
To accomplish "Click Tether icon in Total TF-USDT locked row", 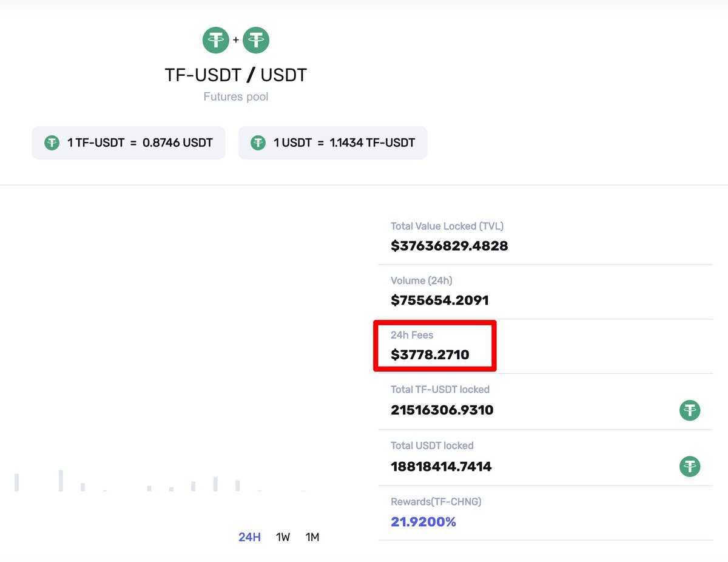I will 690,410.
